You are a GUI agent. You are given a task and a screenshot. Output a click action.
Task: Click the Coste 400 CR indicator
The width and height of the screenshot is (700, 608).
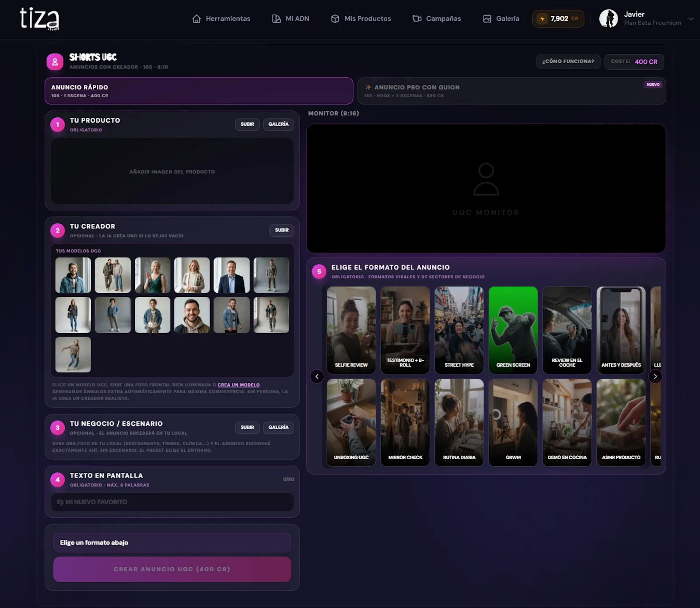click(634, 62)
